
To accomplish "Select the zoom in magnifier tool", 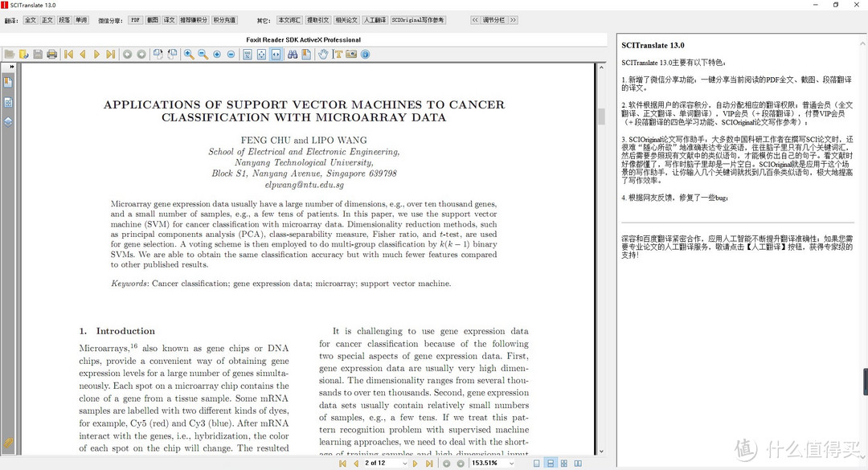I will [189, 55].
